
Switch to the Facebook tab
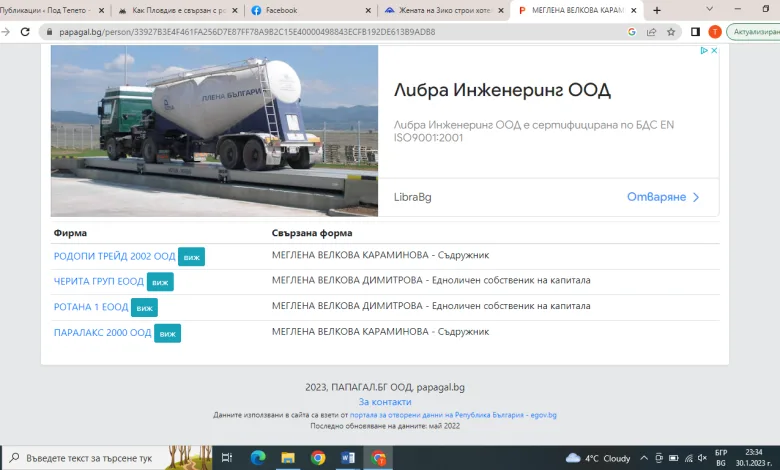pyautogui.click(x=310, y=10)
